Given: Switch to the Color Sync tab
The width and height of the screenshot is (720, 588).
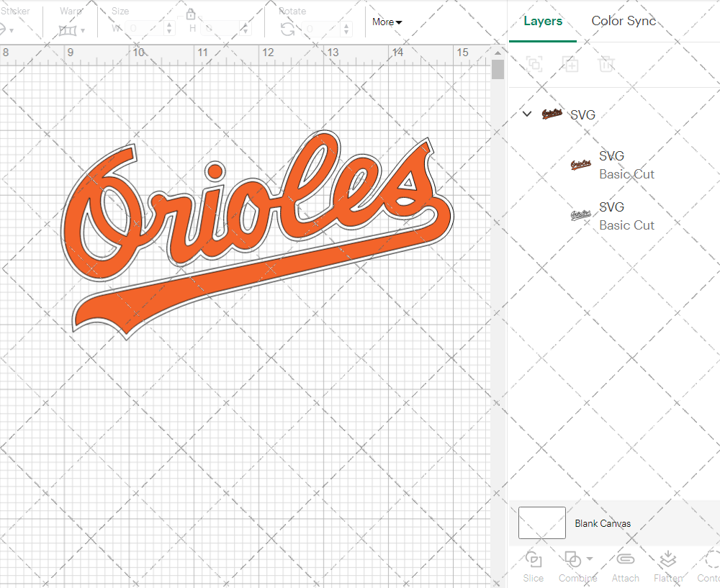Looking at the screenshot, I should point(624,21).
